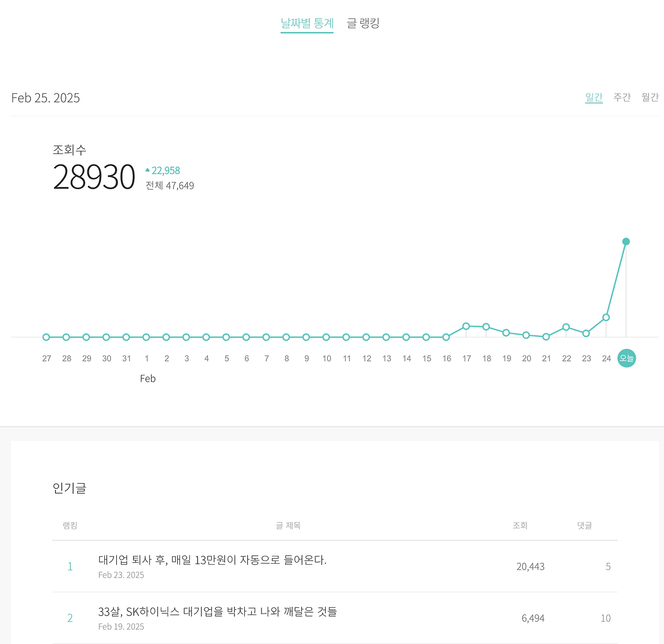Select the filled data point for today
The height and width of the screenshot is (644, 664).
pyautogui.click(x=626, y=242)
